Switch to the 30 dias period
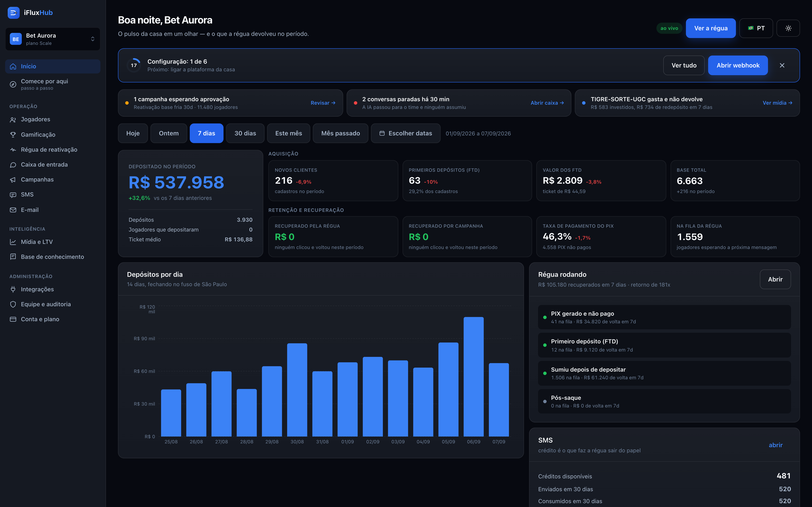 point(245,133)
